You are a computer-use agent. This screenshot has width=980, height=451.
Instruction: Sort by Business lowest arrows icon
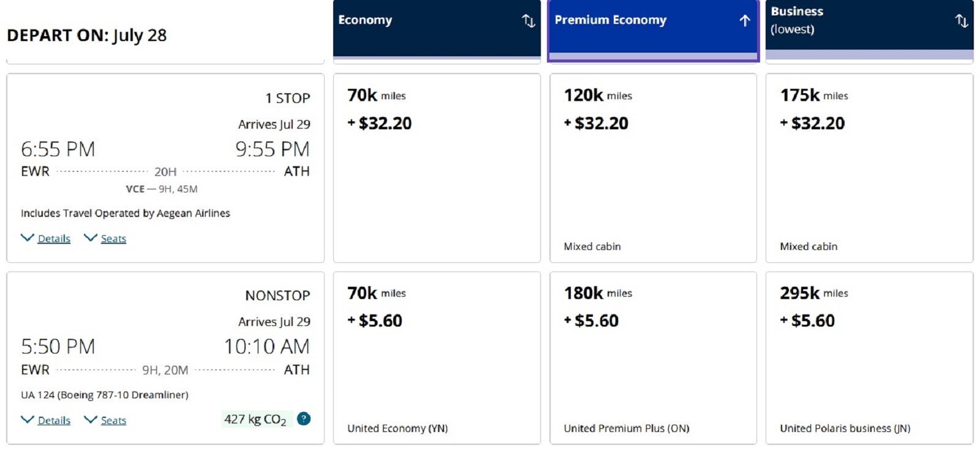tap(962, 21)
